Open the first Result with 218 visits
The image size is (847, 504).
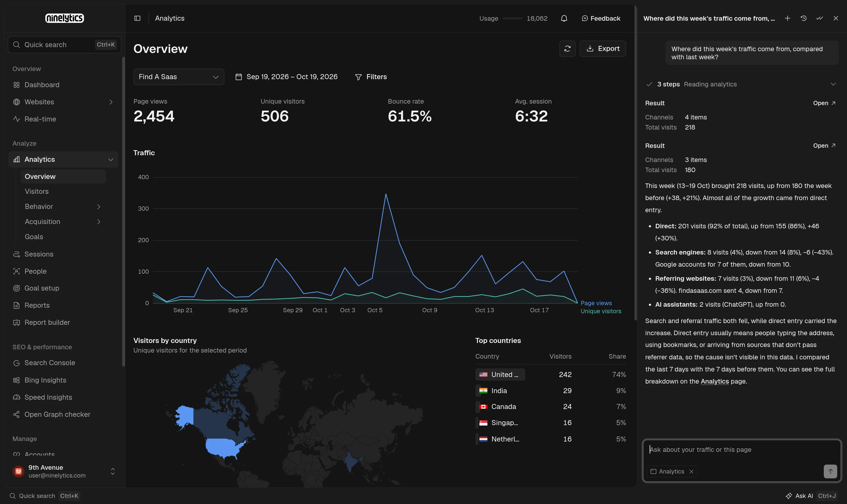(825, 103)
